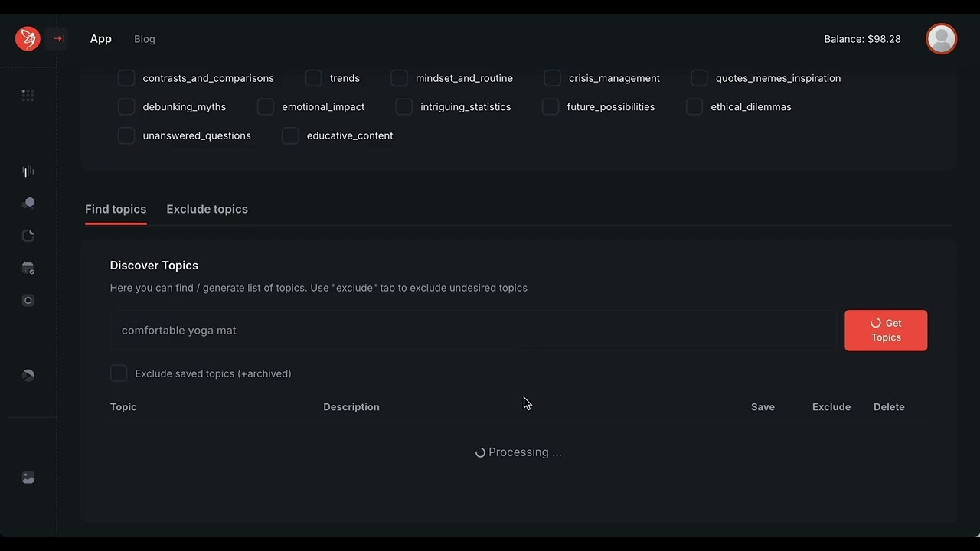Open the user avatar profile menu
The image size is (980, 551).
(x=942, y=38)
